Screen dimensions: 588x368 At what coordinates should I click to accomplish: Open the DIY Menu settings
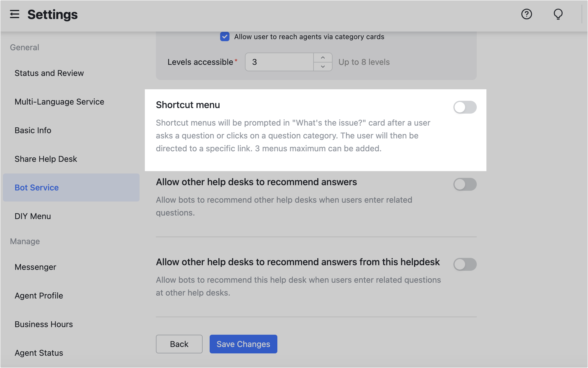[x=33, y=216]
